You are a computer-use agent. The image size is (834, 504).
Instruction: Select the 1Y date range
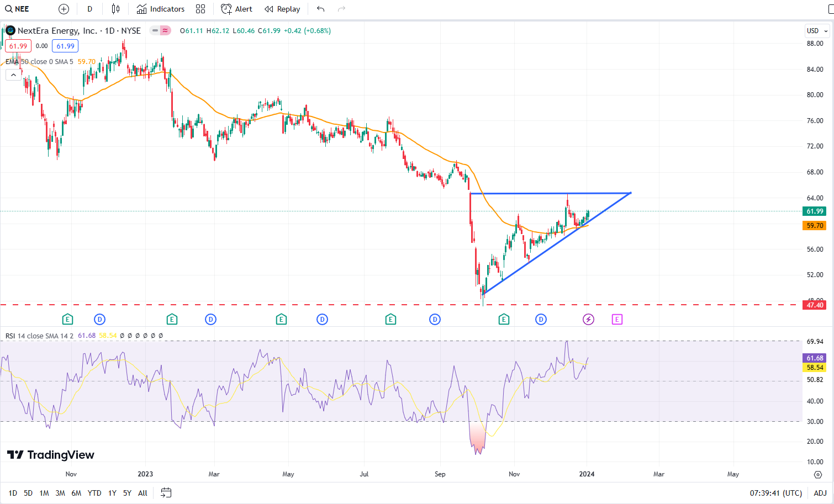point(112,493)
